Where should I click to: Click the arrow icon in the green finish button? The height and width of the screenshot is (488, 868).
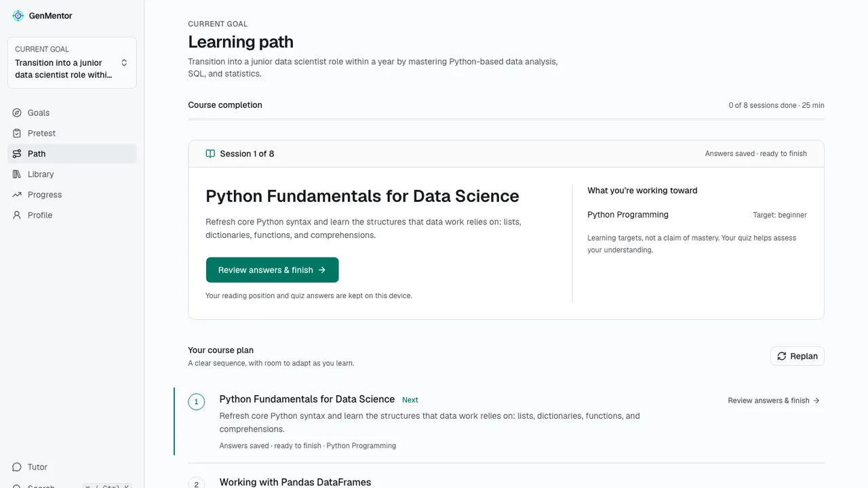coord(322,270)
